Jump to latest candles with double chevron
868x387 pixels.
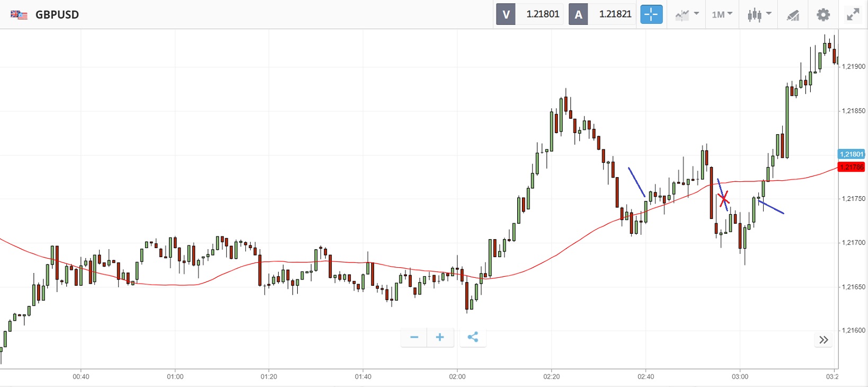point(823,340)
